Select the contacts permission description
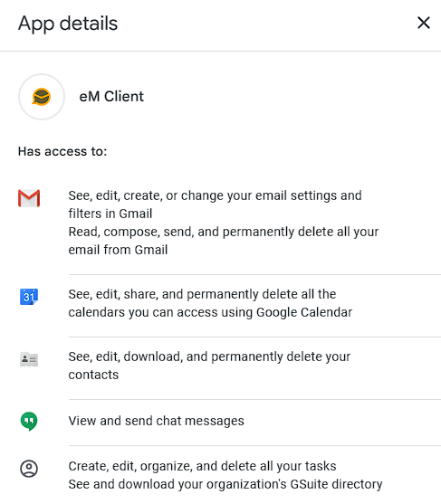Image resolution: width=441 pixels, height=504 pixels. click(209, 366)
